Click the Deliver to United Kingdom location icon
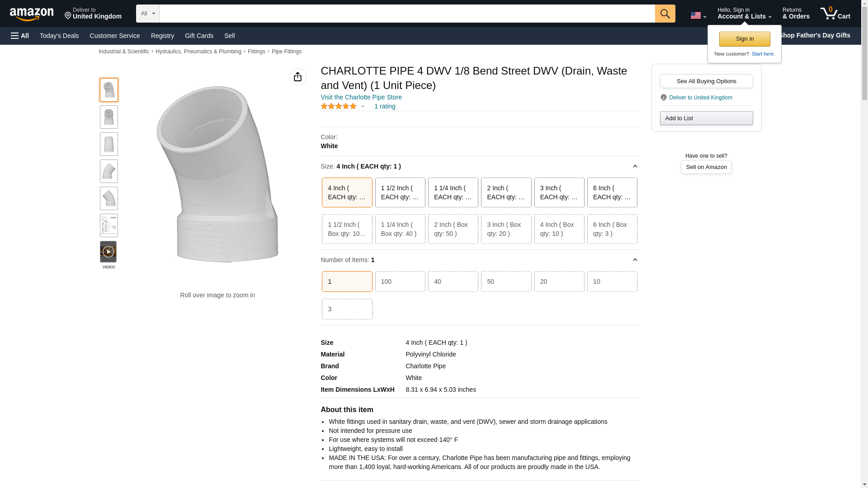 point(663,98)
